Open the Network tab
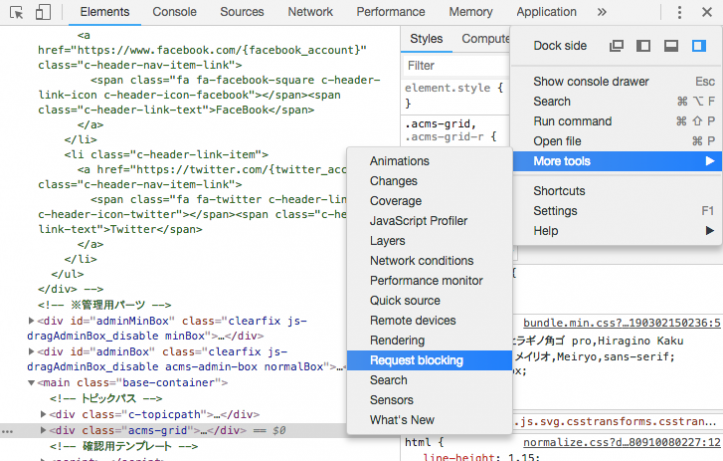723x461 pixels. [x=310, y=12]
